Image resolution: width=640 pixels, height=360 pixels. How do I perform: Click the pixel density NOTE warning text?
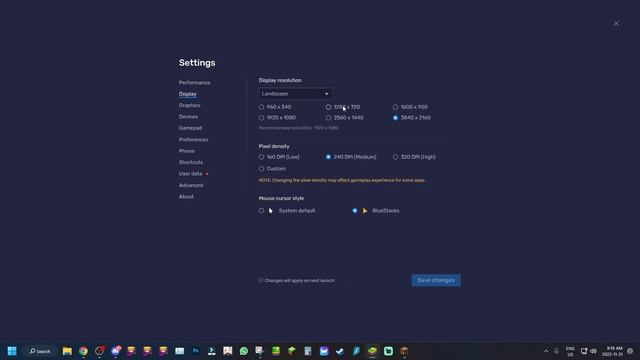click(342, 180)
